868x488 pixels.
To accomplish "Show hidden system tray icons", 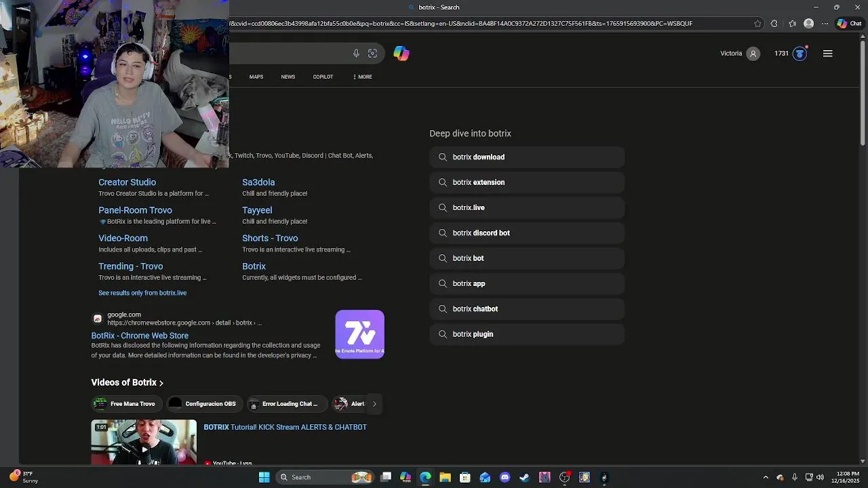I will [766, 477].
